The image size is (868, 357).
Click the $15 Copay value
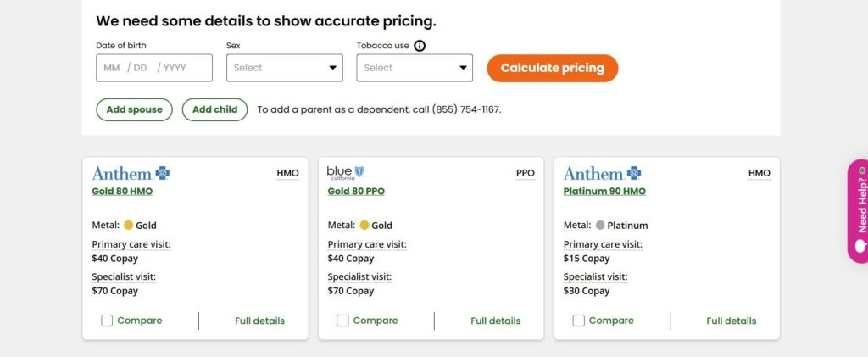587,259
